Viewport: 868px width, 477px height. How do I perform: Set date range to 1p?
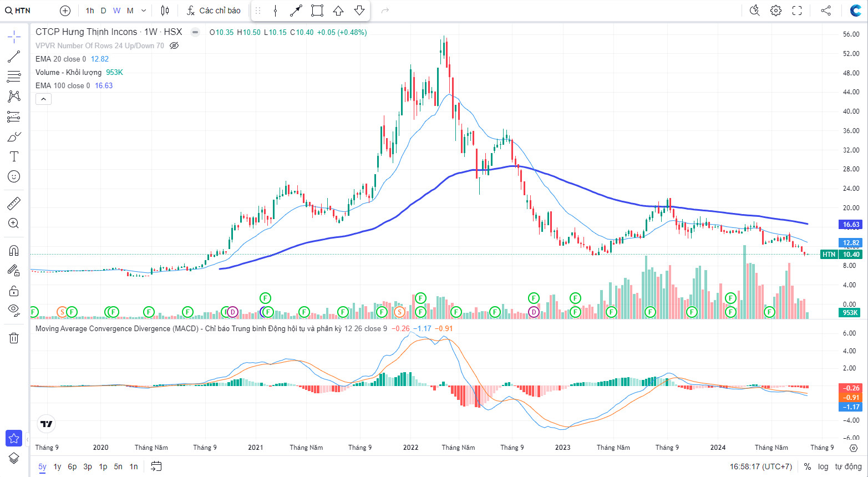103,466
